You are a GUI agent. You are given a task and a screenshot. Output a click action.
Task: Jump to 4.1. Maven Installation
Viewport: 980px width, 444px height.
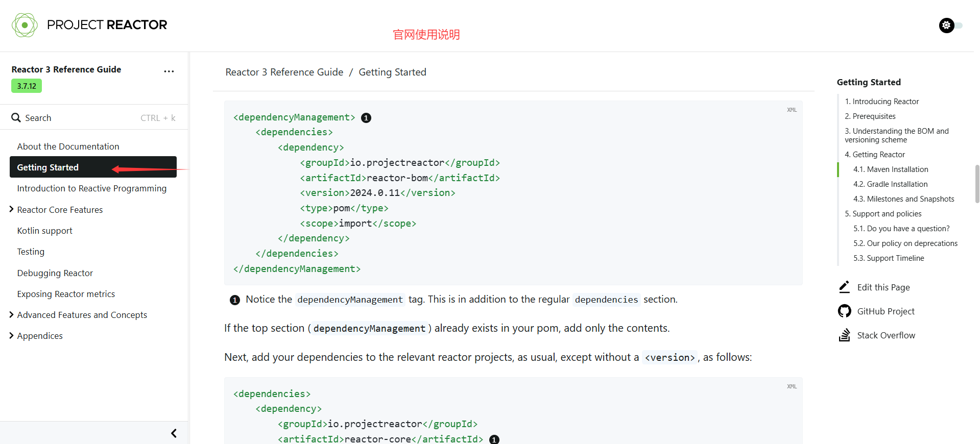(x=891, y=169)
